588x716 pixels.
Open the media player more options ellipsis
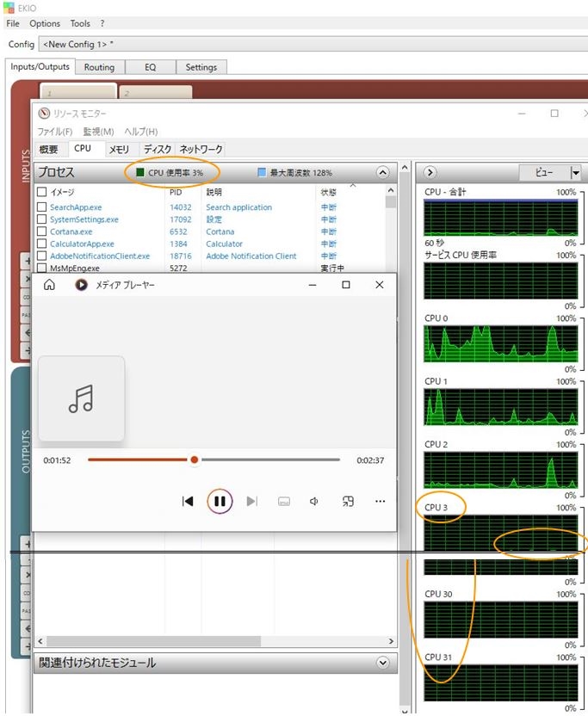(380, 501)
